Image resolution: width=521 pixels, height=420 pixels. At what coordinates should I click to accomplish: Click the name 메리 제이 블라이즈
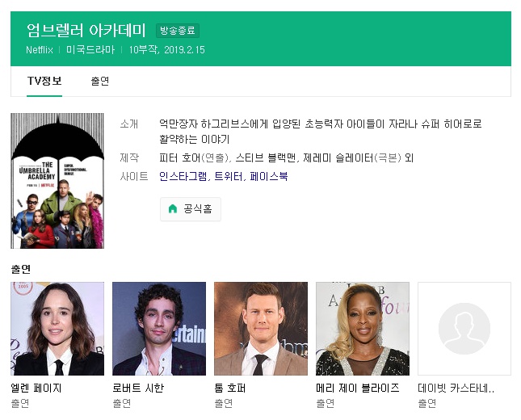point(358,388)
